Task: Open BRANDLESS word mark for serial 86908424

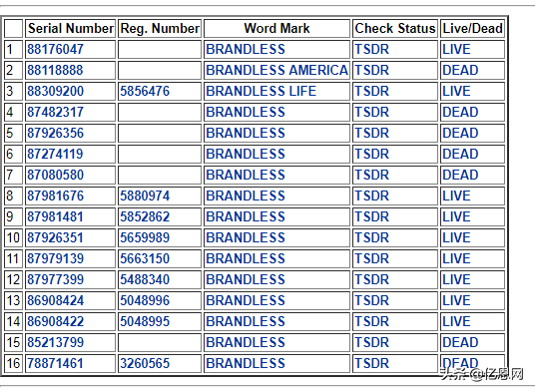Action: (x=246, y=301)
